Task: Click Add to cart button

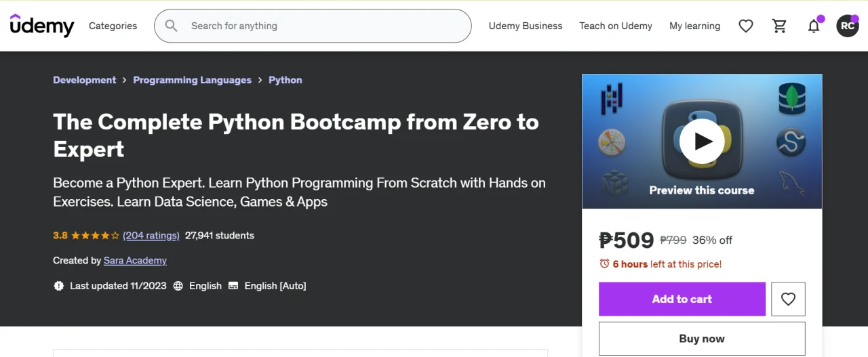Action: 682,299
